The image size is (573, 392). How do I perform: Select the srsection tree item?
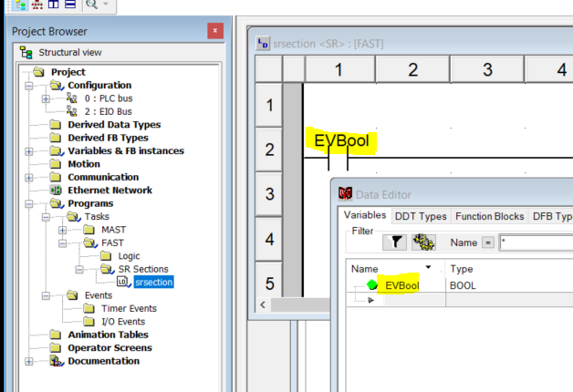tap(153, 282)
